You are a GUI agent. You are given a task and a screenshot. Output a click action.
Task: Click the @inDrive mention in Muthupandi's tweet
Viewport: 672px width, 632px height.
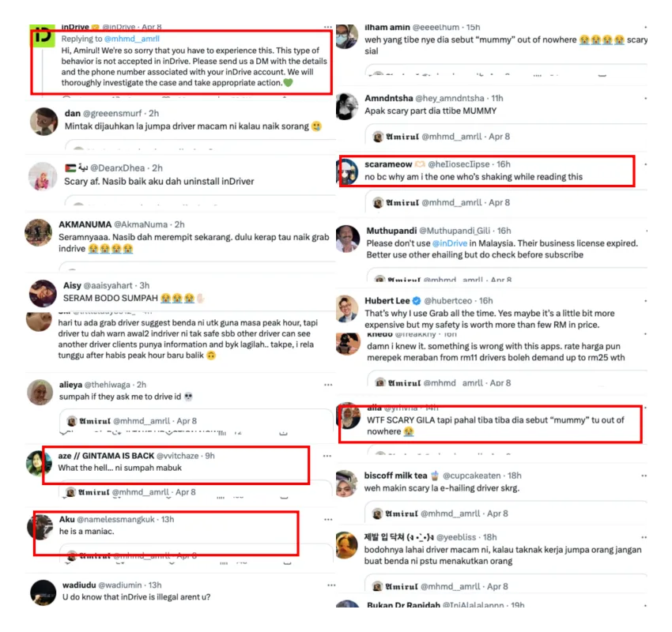[x=450, y=243]
